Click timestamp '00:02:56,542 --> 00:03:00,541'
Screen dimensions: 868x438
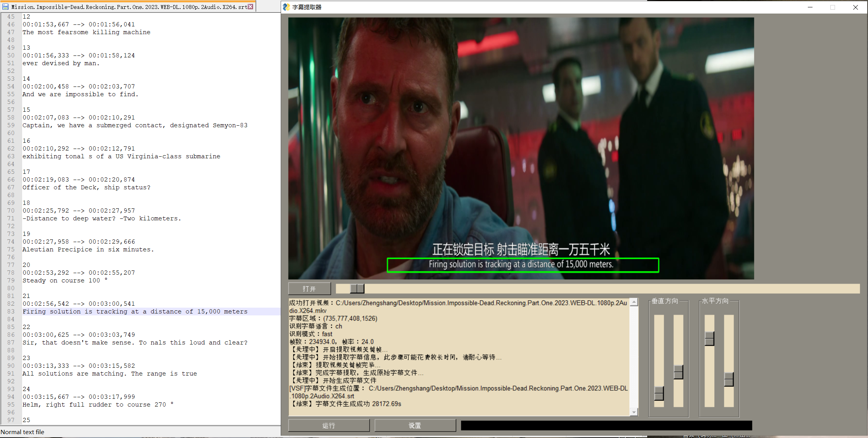(x=79, y=304)
